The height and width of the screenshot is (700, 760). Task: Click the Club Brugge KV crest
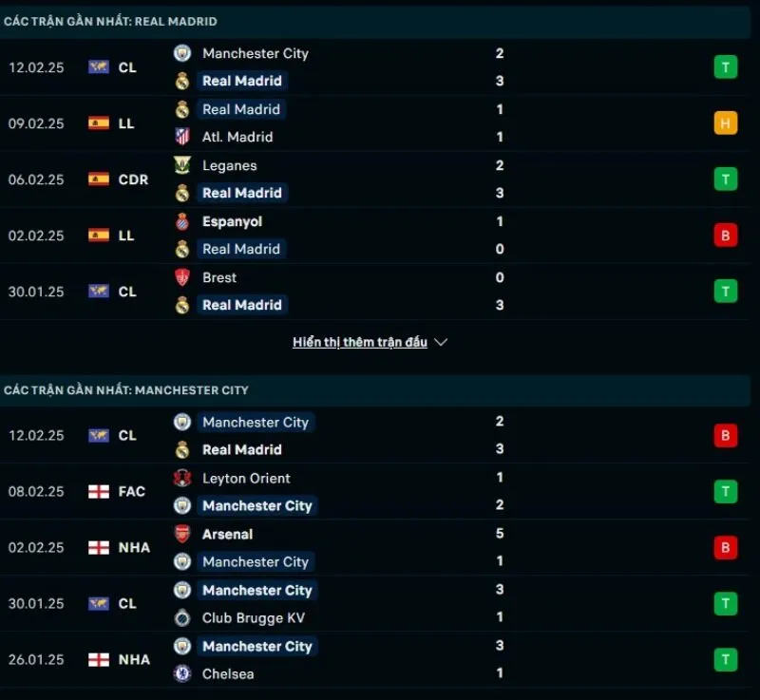point(182,617)
